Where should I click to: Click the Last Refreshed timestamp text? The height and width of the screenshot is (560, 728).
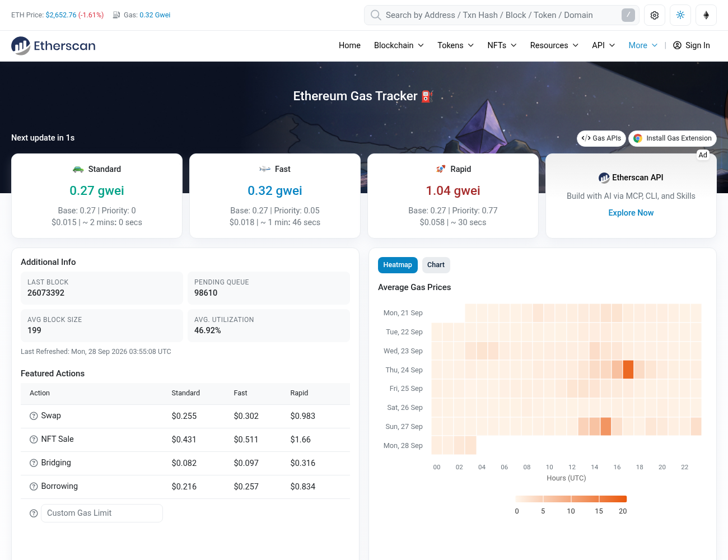point(96,352)
